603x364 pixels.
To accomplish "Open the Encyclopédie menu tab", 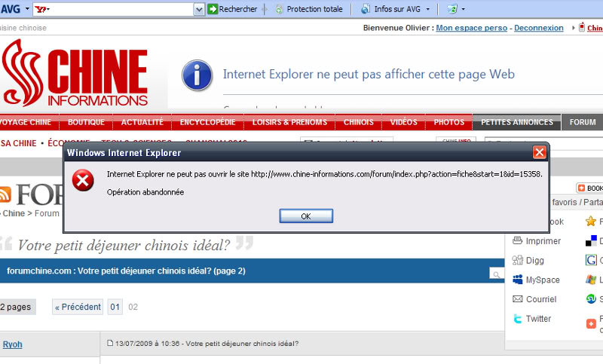I will tap(208, 122).
